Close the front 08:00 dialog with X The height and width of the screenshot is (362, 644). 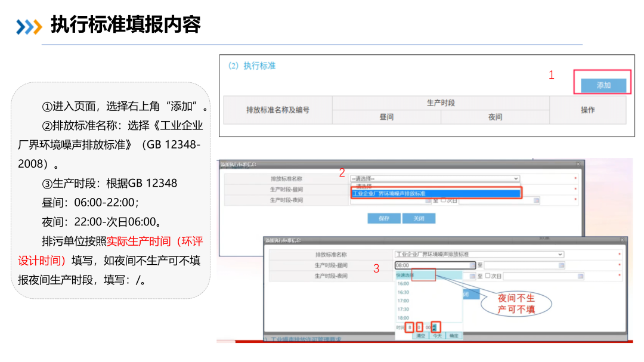click(x=622, y=240)
